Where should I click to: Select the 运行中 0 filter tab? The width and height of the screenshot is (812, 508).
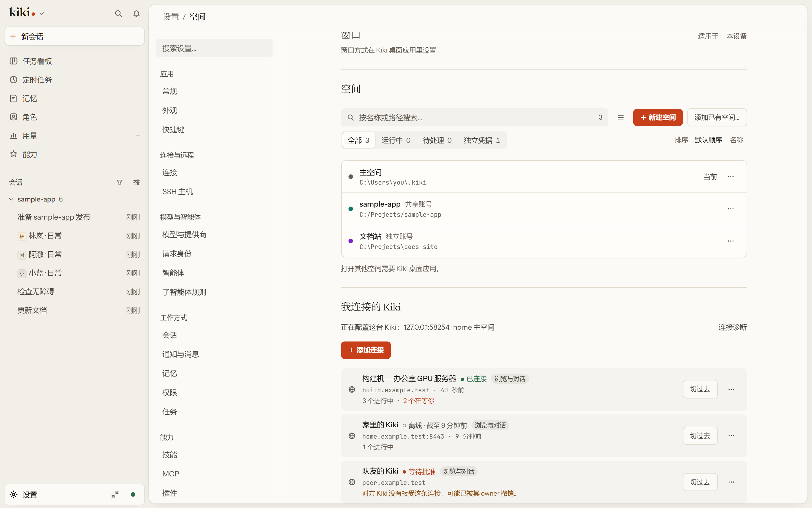click(396, 140)
